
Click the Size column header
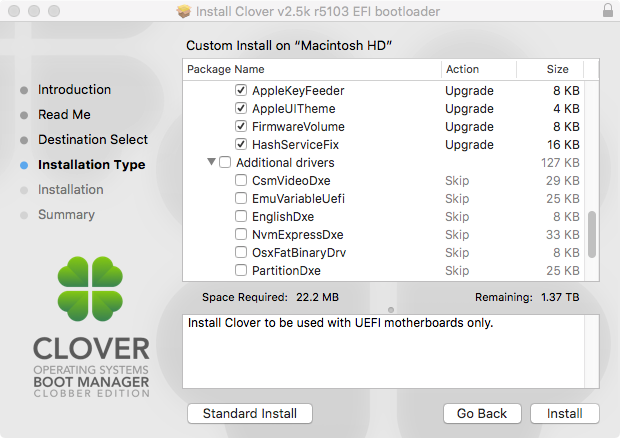pyautogui.click(x=557, y=70)
